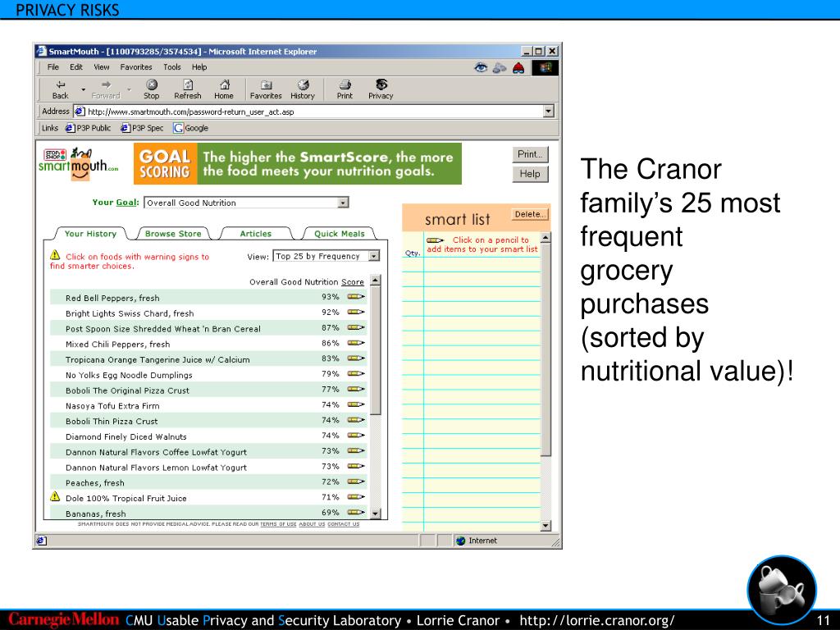
Task: Click the GOAL SCORING banner
Action: [x=297, y=164]
